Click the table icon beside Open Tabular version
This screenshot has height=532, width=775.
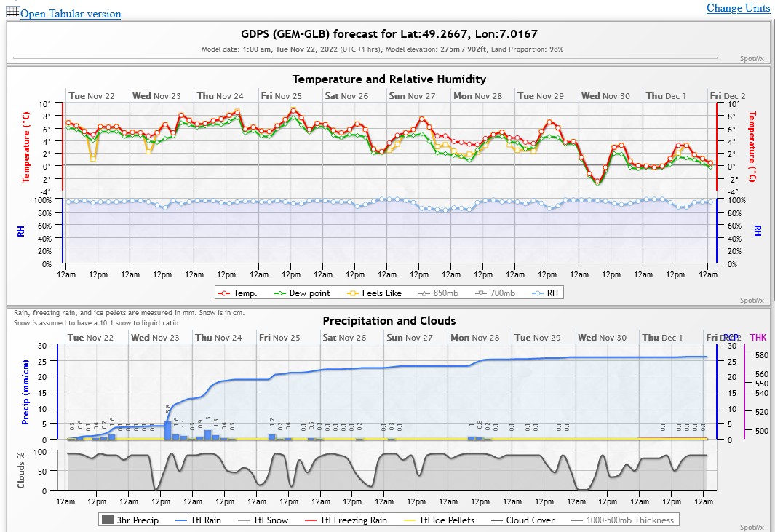point(12,12)
